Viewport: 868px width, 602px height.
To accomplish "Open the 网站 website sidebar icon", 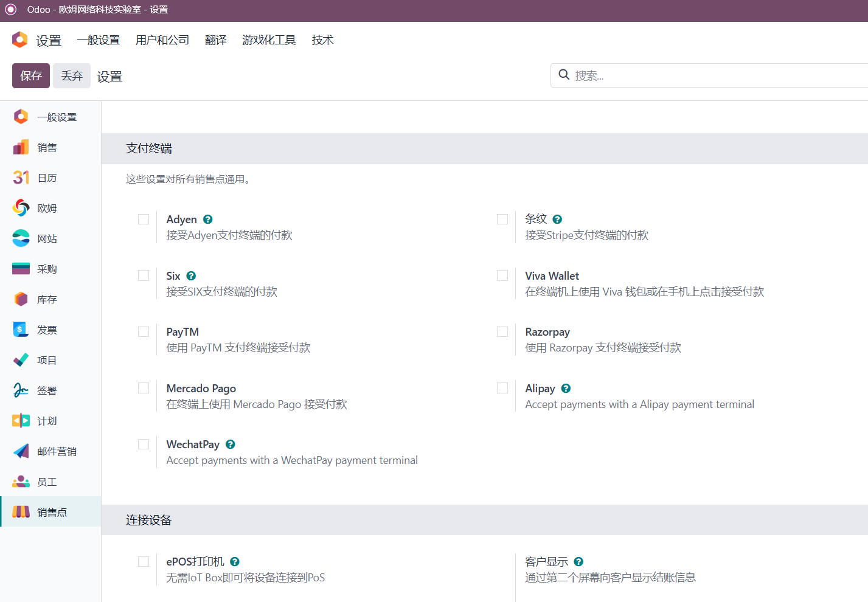I will 21,238.
